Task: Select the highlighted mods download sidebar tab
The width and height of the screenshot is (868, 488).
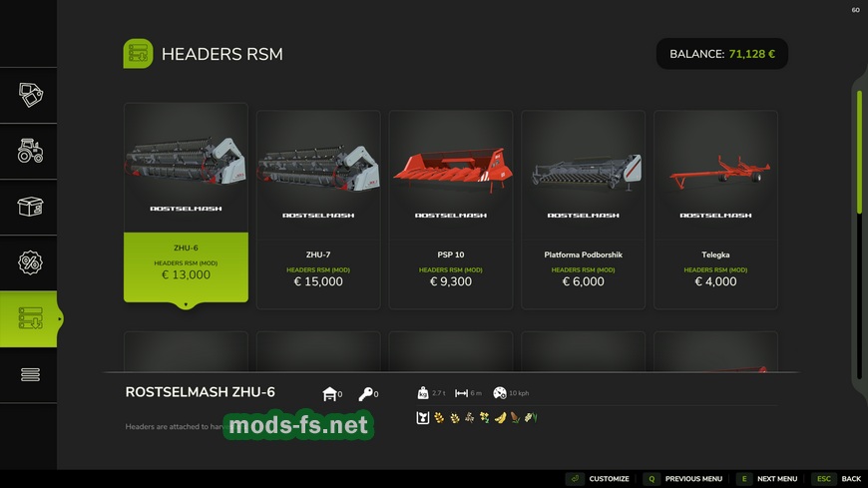Action: coord(29,319)
